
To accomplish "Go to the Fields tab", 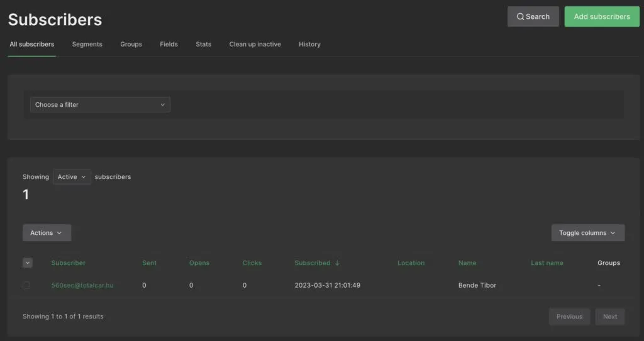I will tap(169, 45).
